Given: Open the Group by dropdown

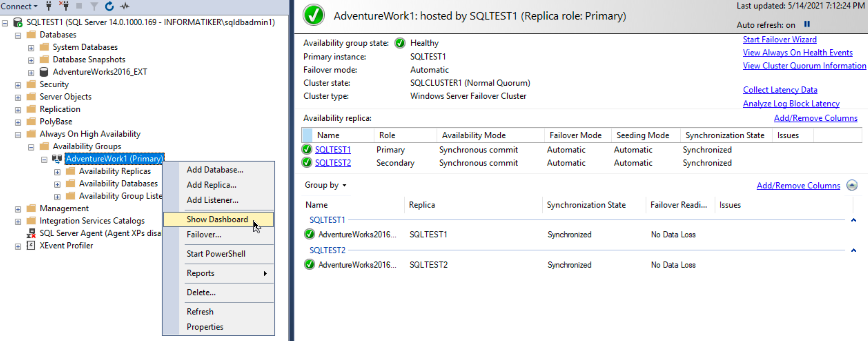Looking at the screenshot, I should 326,185.
